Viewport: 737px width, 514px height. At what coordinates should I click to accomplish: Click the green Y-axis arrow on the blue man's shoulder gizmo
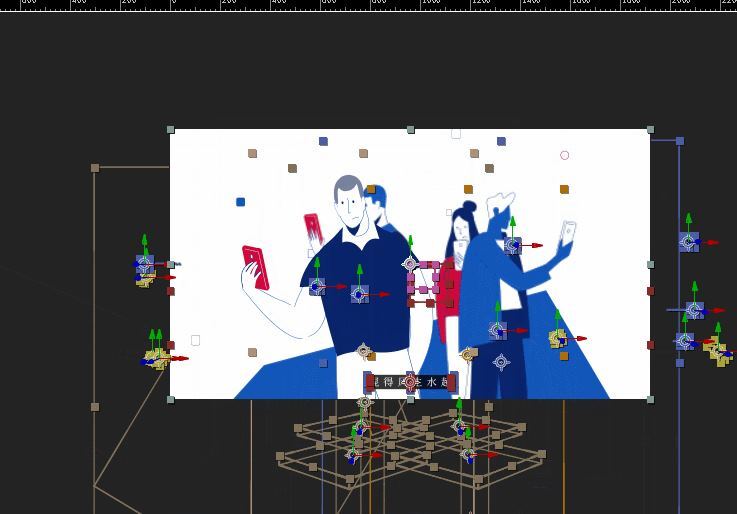click(513, 223)
